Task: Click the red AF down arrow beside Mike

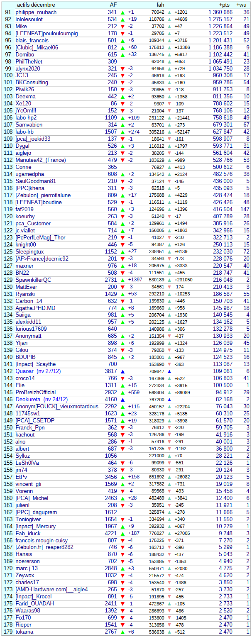Action: tap(122, 27)
